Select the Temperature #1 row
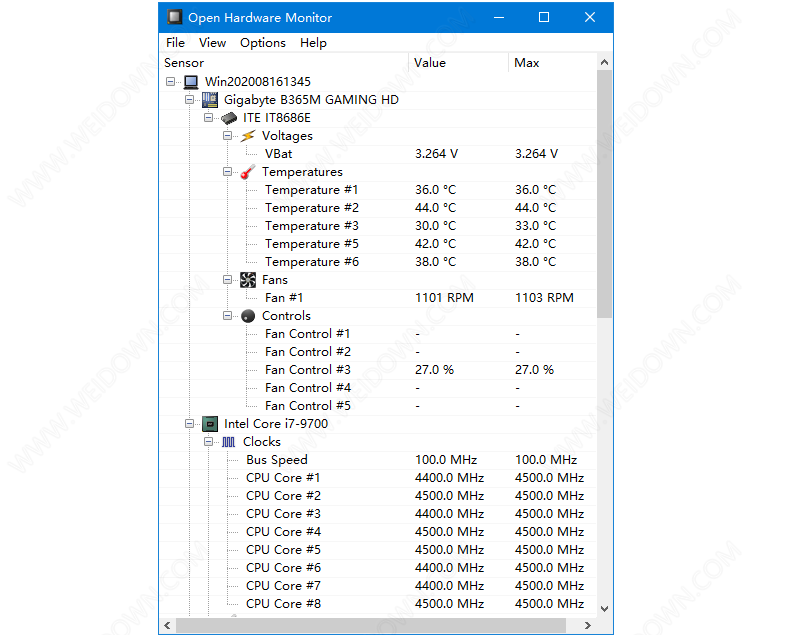Screen dimensions: 790x635 (x=378, y=190)
